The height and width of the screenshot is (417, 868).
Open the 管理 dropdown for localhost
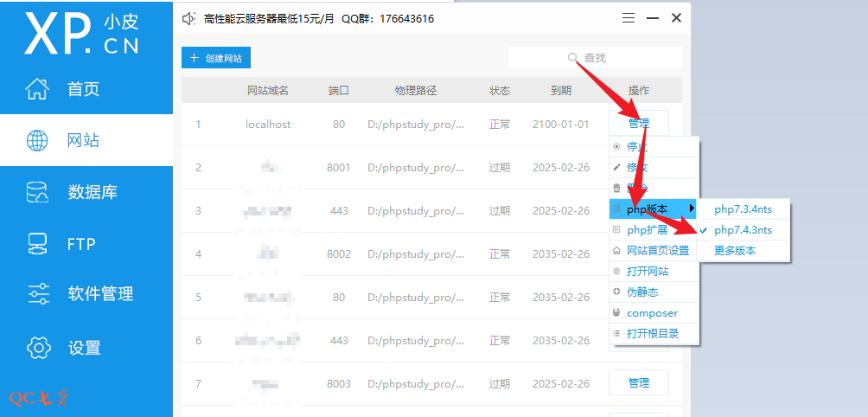(x=638, y=124)
